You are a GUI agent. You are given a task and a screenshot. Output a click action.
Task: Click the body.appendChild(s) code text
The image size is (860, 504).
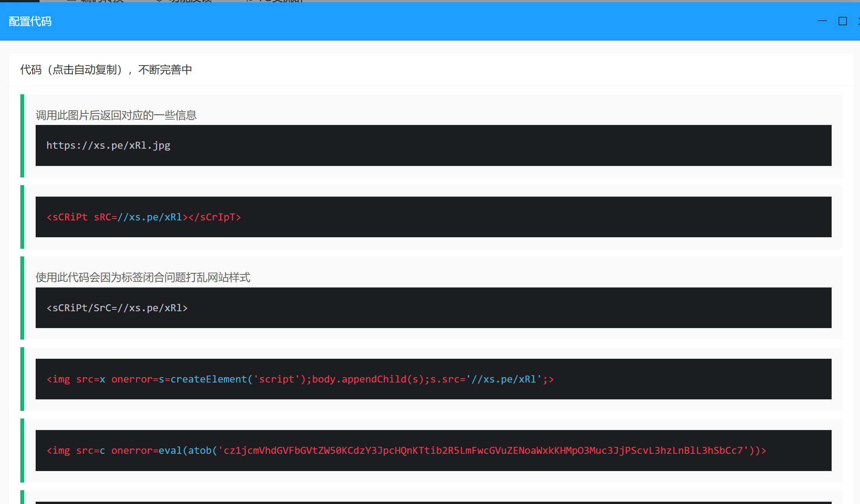pyautogui.click(x=368, y=379)
